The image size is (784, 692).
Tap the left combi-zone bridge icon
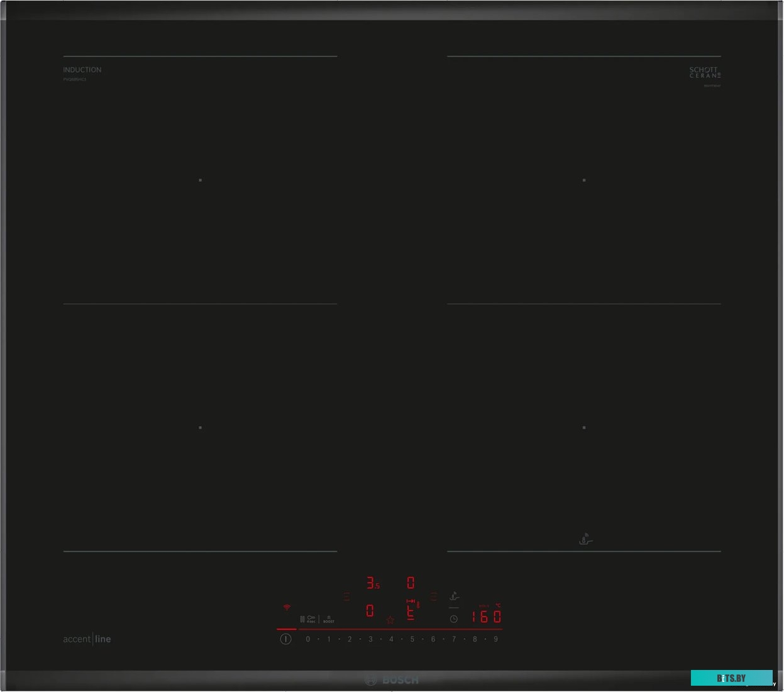[x=346, y=596]
